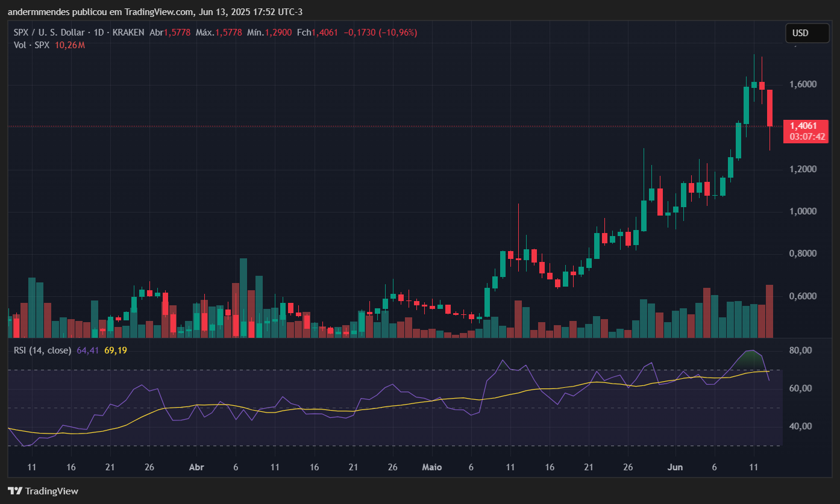Image resolution: width=840 pixels, height=504 pixels.
Task: Click the TradingView logo icon
Action: click(15, 491)
